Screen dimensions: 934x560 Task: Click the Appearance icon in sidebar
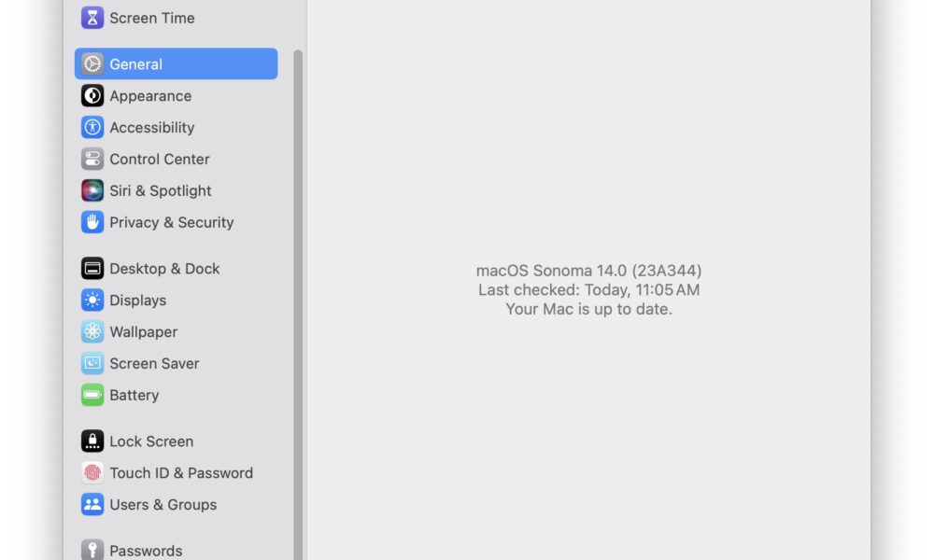[92, 96]
